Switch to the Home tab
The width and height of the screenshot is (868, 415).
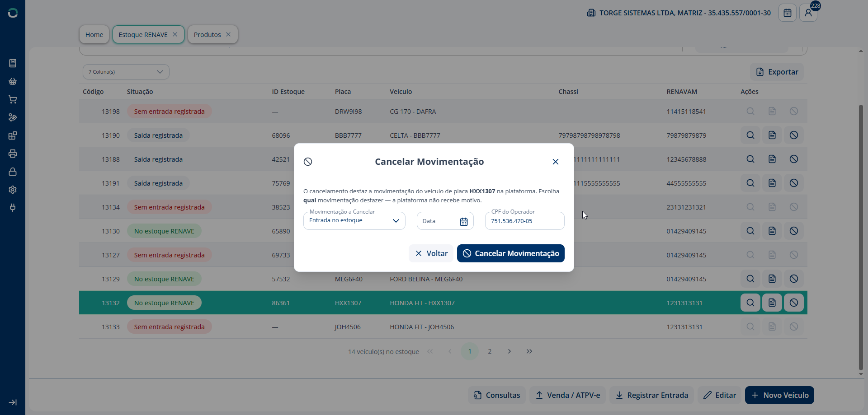pyautogui.click(x=94, y=34)
